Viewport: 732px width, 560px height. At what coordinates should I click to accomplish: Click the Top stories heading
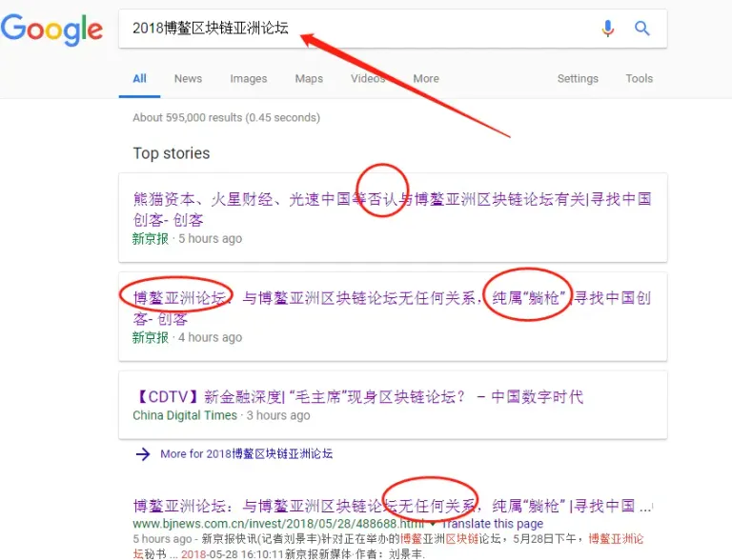172,153
